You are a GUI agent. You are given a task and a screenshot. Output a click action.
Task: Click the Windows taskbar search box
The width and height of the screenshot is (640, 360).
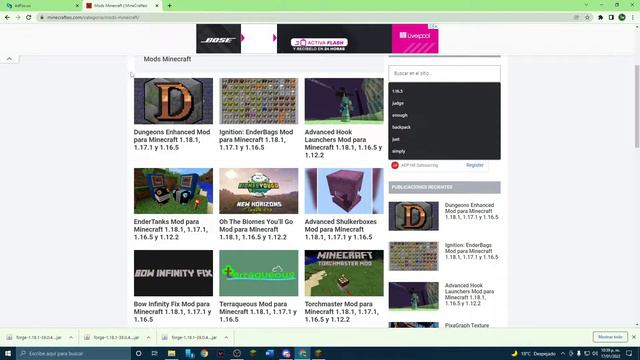[73, 353]
